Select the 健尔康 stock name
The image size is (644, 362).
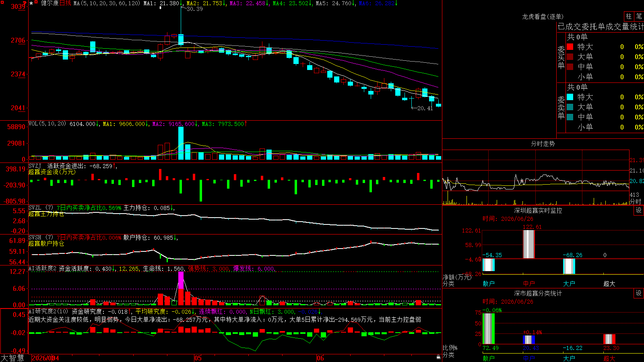tap(50, 3)
